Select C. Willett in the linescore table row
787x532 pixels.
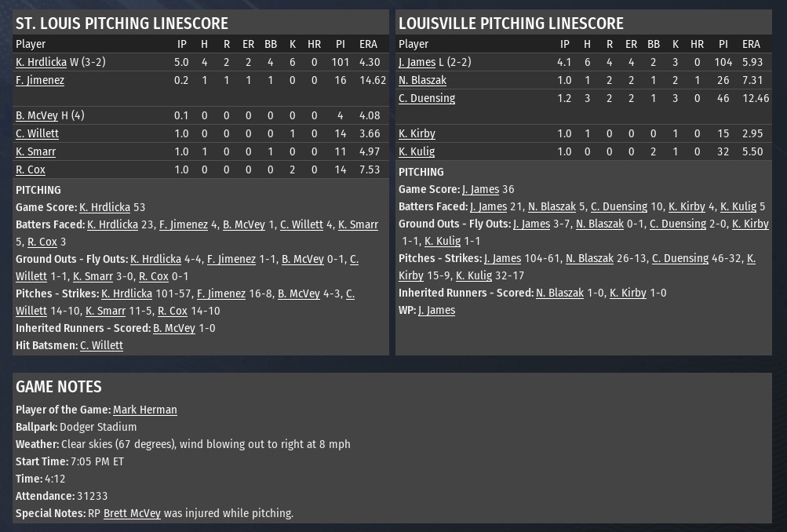(37, 133)
